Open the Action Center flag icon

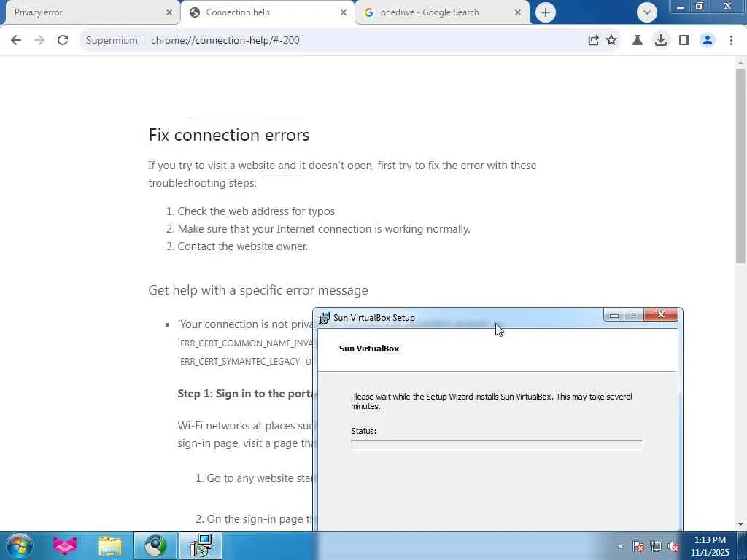tap(638, 546)
